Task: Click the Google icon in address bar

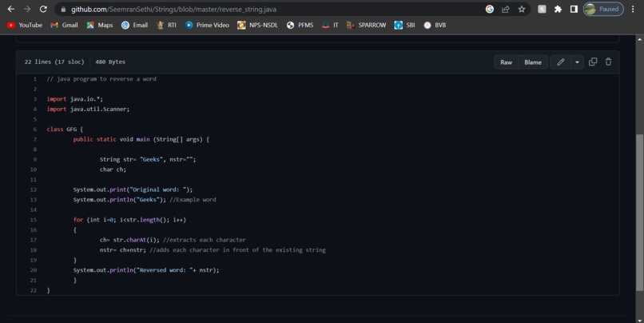Action: coord(490,9)
